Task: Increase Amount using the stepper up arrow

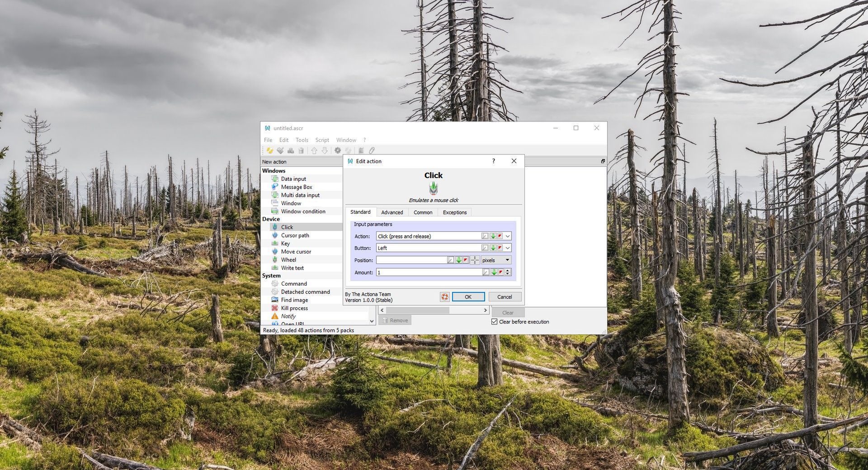Action: (508, 270)
